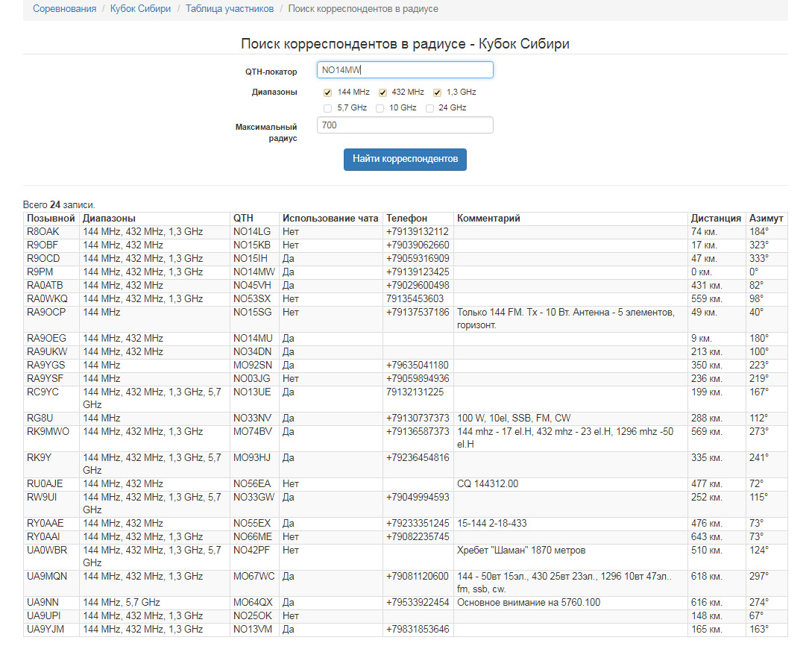Go to Кубок Сибири breadcrumb

pyautogui.click(x=140, y=9)
